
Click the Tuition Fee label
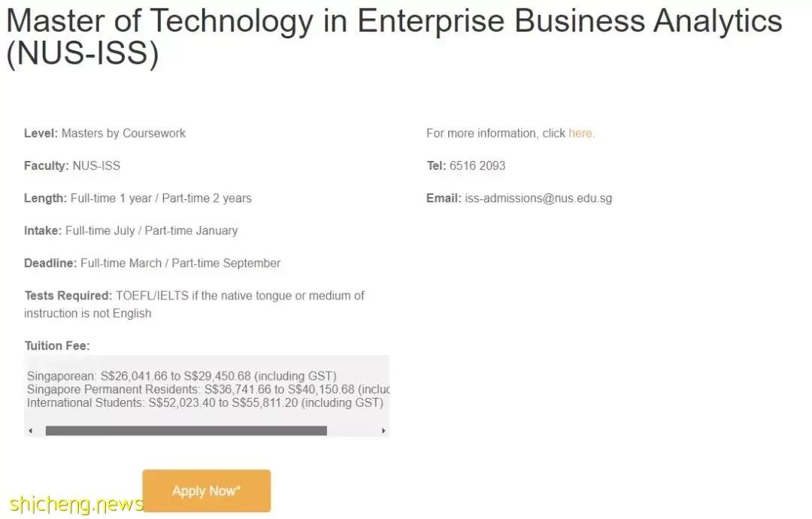[x=57, y=346]
